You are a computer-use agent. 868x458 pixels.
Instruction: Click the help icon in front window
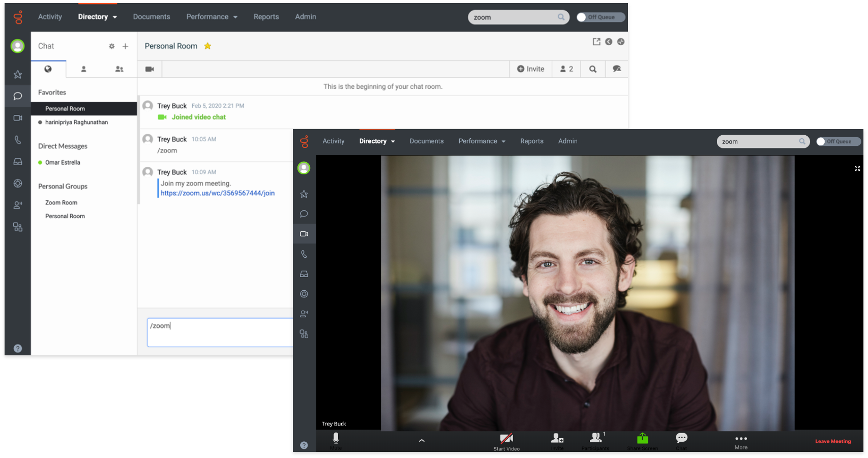coord(304,445)
